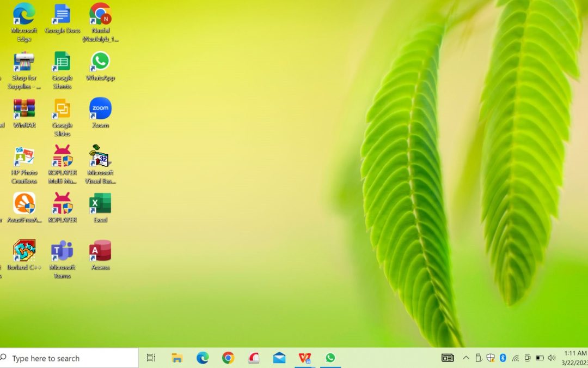Screen dimensions: 588x368
Task: Switch to WPS Office in the taskbar
Action: pos(305,358)
